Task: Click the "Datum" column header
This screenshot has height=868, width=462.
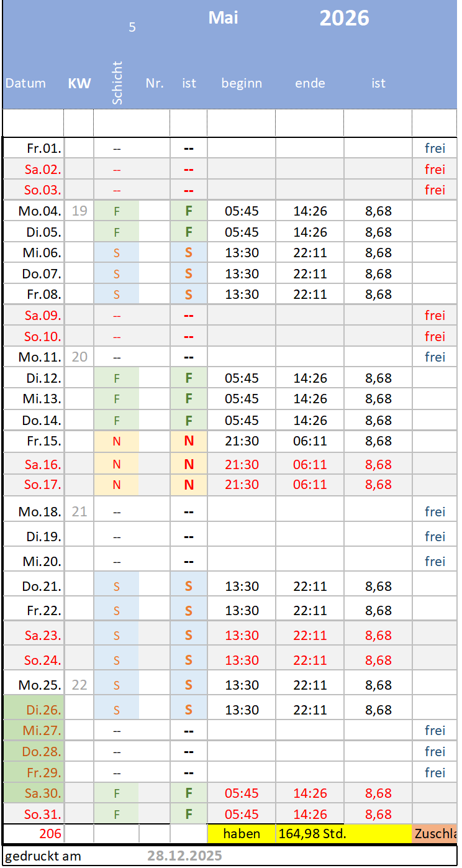Action: click(x=25, y=83)
